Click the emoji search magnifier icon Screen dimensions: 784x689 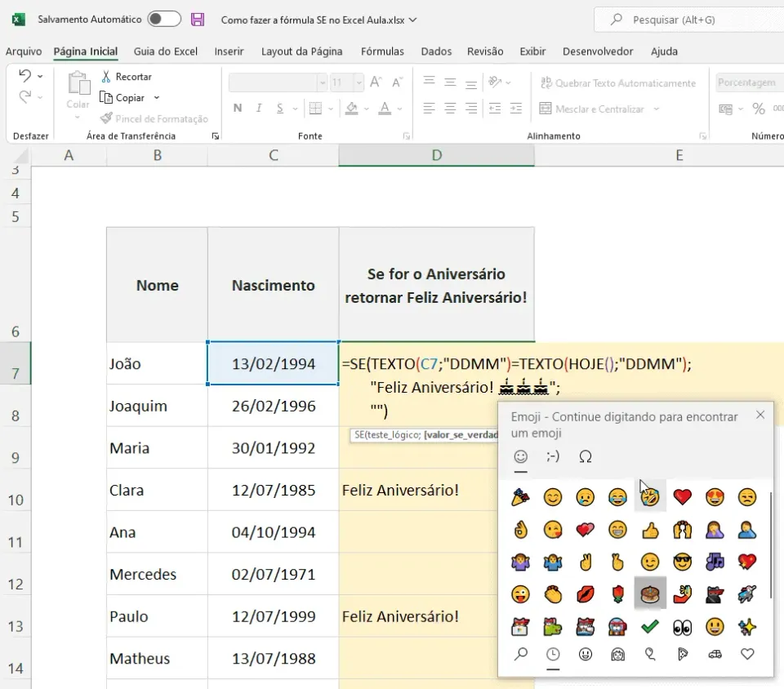pos(520,654)
